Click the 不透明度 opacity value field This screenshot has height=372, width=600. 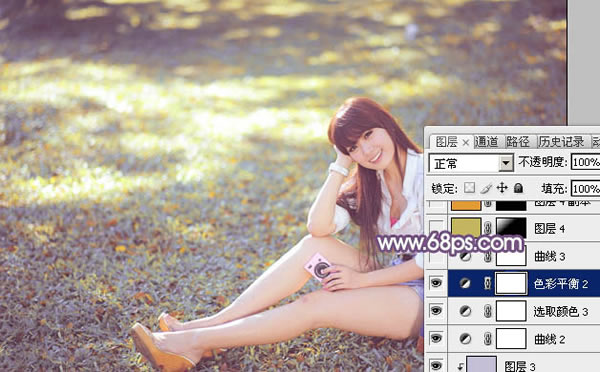(585, 162)
